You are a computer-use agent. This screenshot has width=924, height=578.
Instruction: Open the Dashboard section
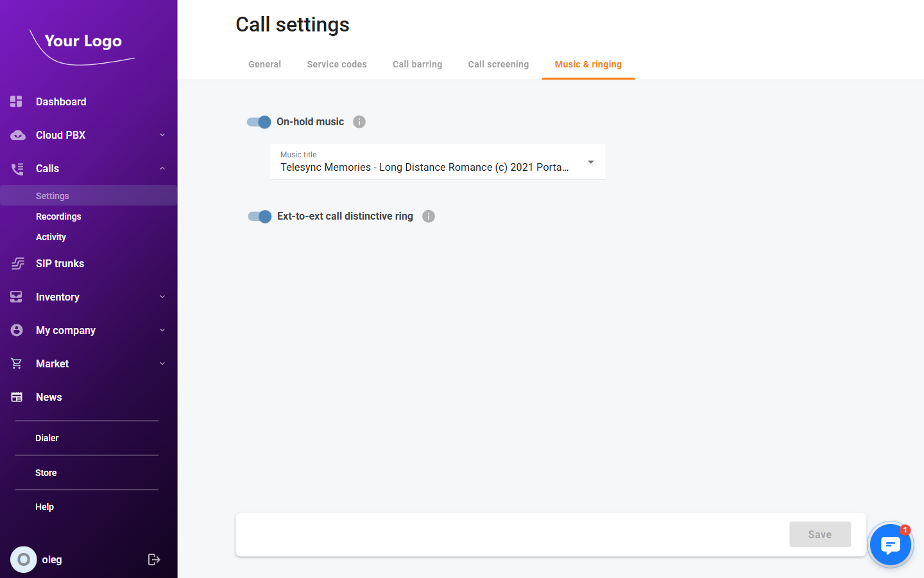pos(61,101)
